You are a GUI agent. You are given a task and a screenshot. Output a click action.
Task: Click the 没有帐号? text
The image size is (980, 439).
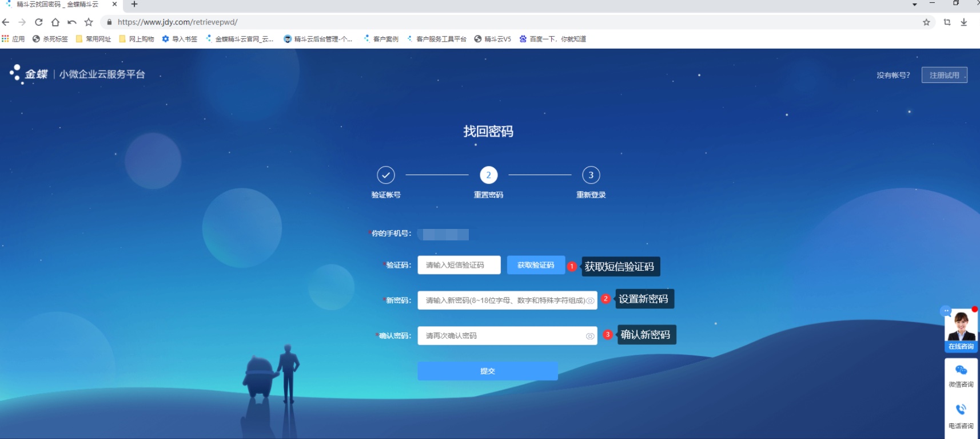tap(893, 75)
